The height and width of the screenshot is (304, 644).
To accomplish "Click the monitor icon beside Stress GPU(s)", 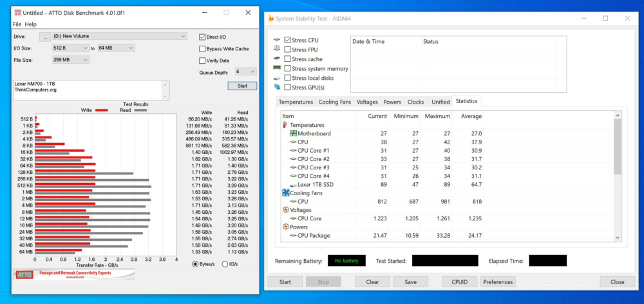I will click(277, 87).
